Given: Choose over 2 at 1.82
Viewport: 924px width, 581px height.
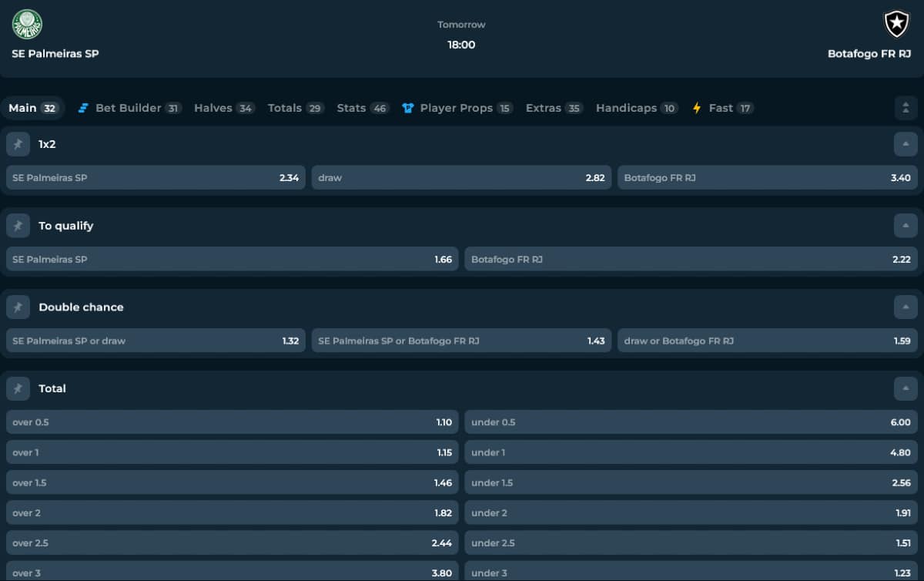Looking at the screenshot, I should pyautogui.click(x=232, y=512).
